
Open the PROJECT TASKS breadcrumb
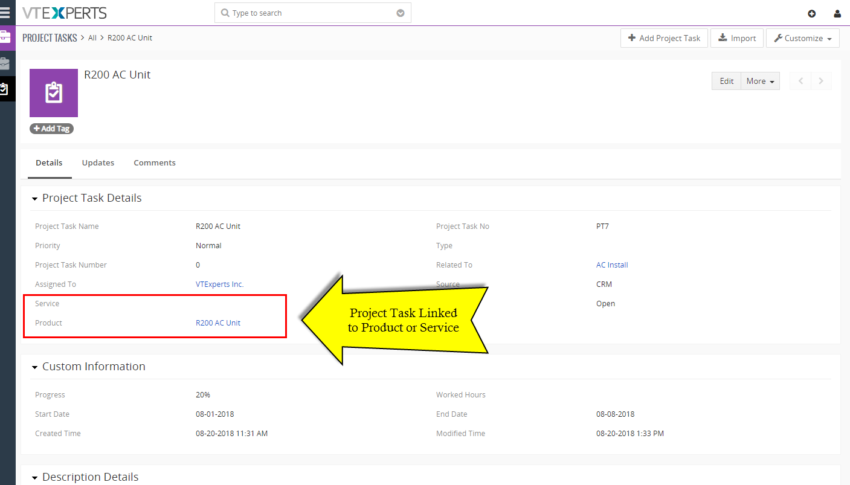click(50, 38)
